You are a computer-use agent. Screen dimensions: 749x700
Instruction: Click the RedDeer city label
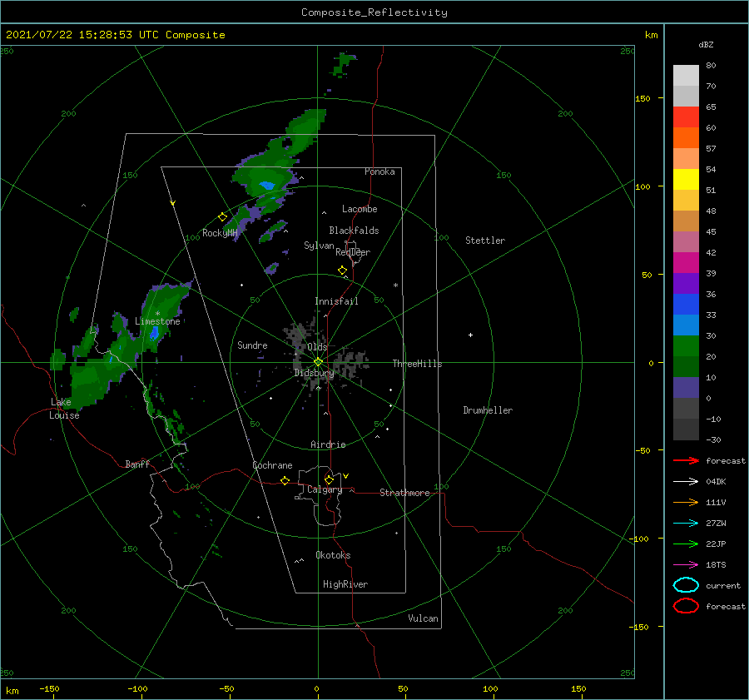(353, 252)
